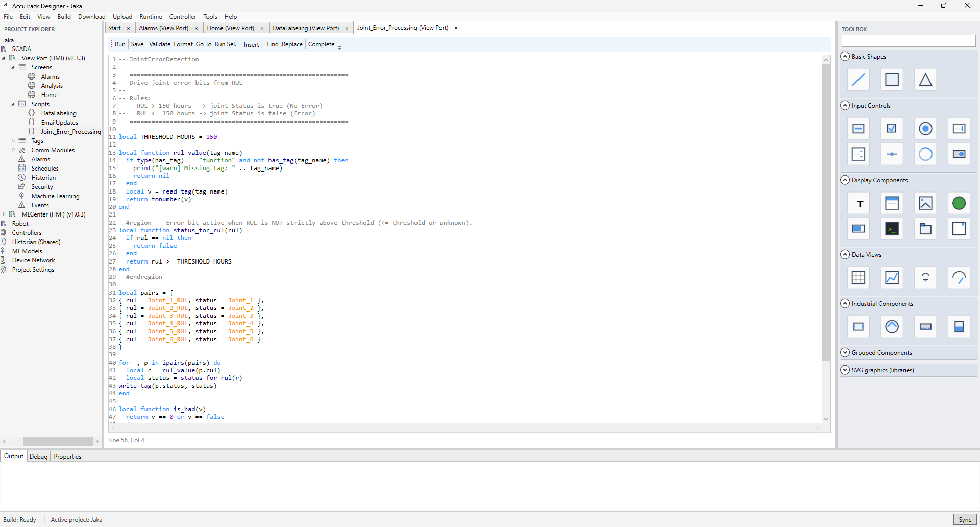The image size is (980, 527).
Task: Validate the script code
Action: coord(160,44)
